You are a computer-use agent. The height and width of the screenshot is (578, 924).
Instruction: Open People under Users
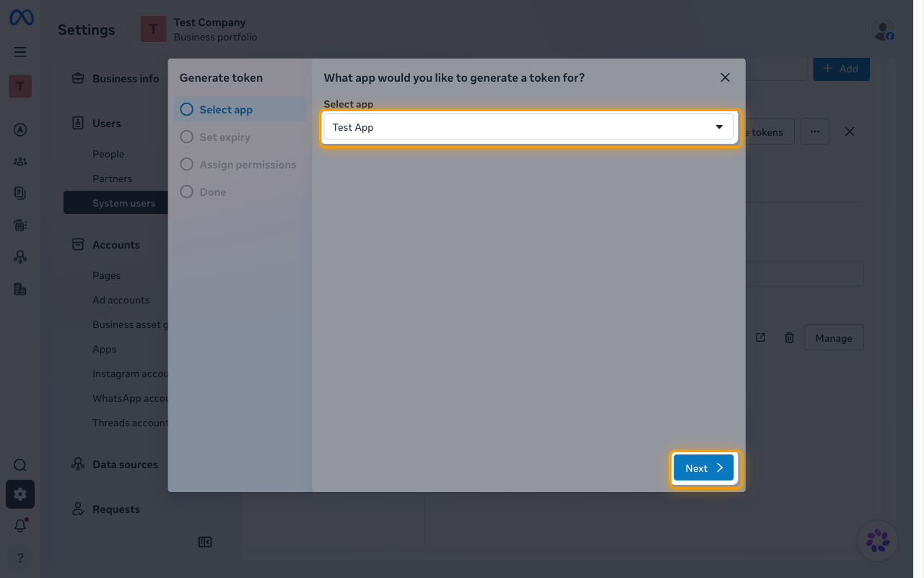tap(108, 154)
